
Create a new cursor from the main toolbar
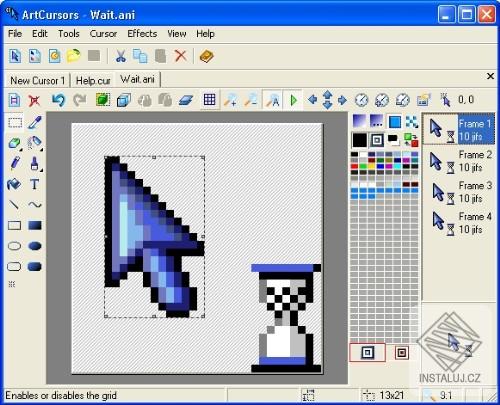(x=15, y=56)
